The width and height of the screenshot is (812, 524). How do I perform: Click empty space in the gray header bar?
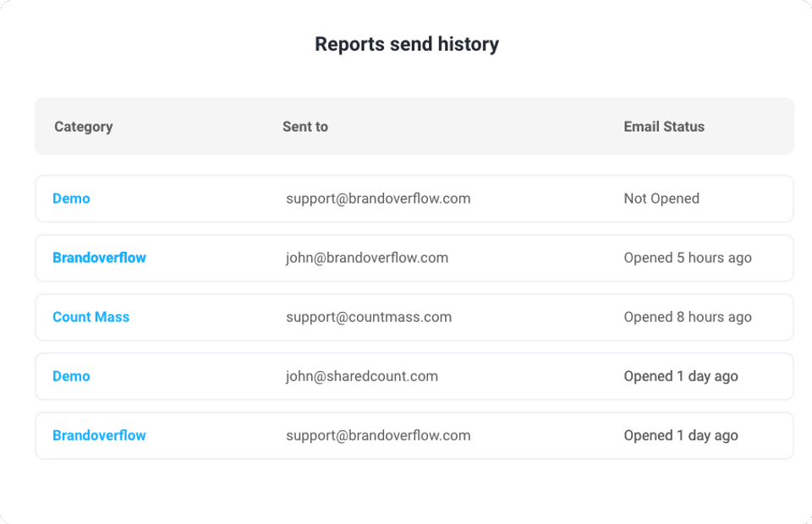[x=474, y=127]
